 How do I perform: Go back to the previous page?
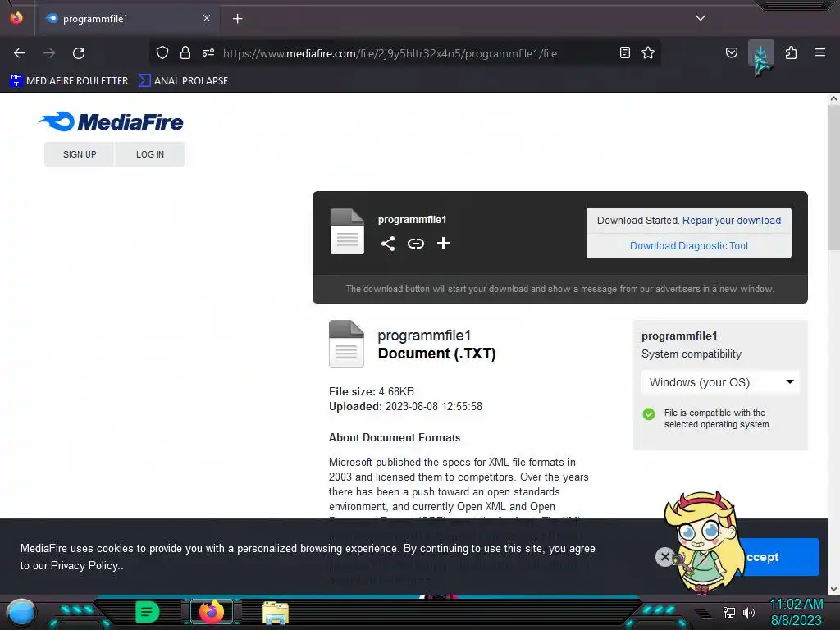pos(20,53)
